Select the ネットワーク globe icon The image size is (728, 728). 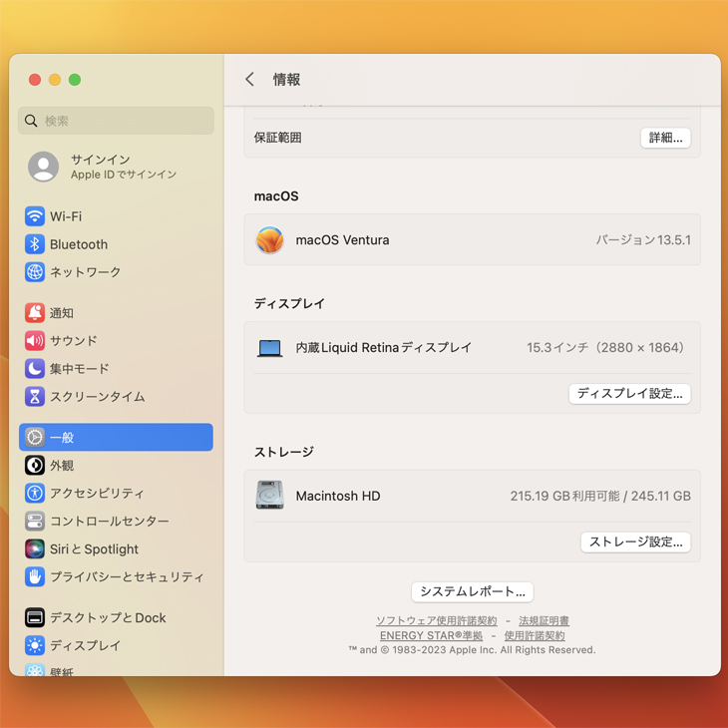pos(35,272)
